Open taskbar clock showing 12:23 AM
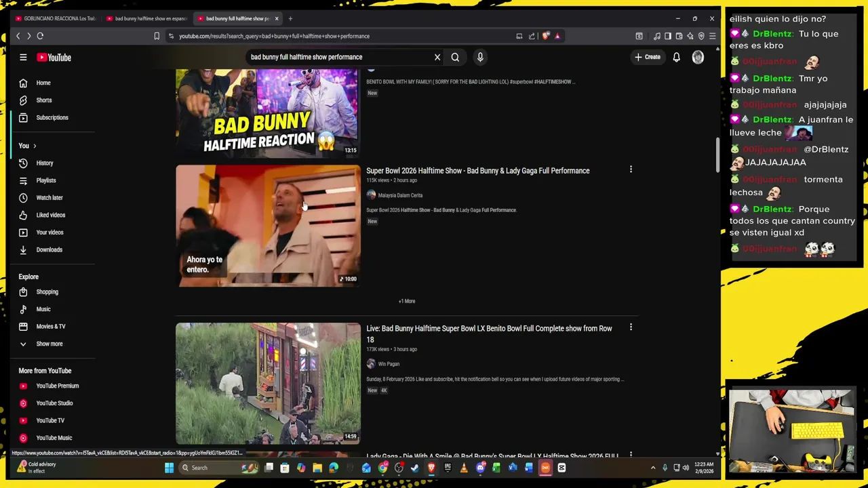868x488 pixels. (x=704, y=468)
